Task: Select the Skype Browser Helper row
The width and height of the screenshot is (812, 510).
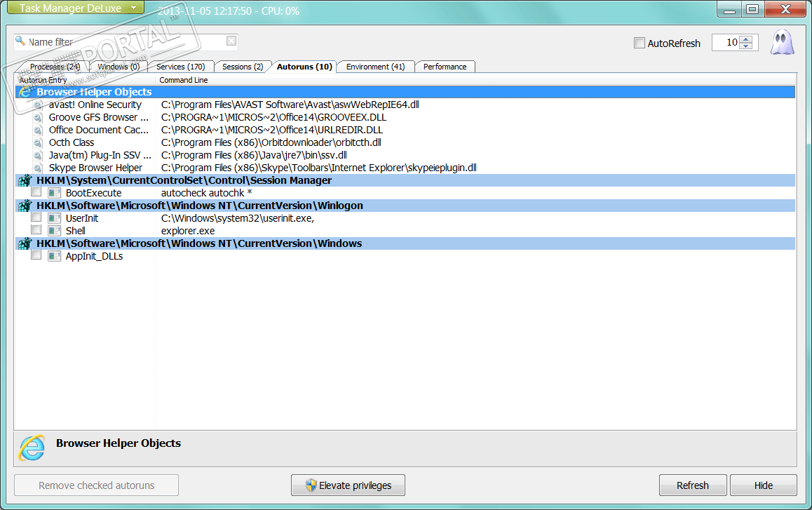Action: (x=405, y=168)
